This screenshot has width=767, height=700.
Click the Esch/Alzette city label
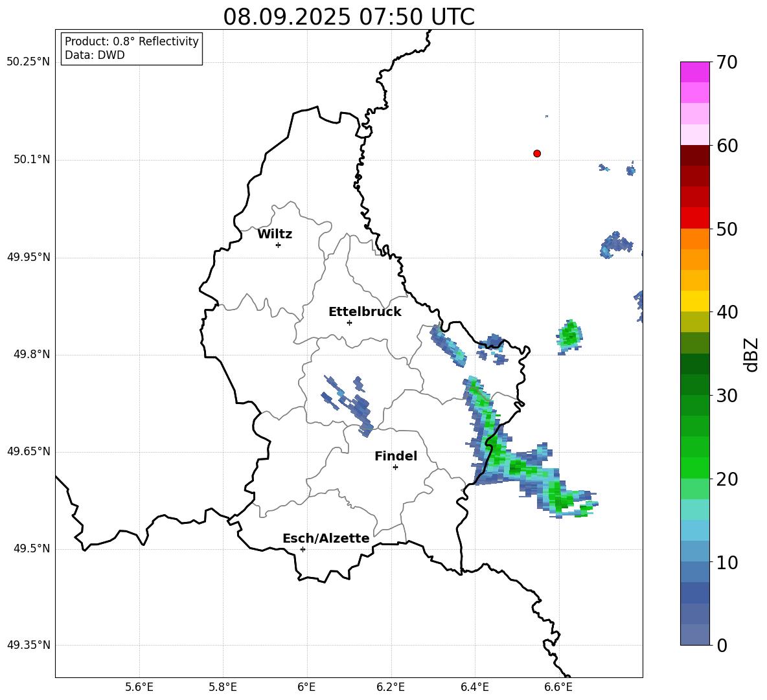(x=326, y=538)
